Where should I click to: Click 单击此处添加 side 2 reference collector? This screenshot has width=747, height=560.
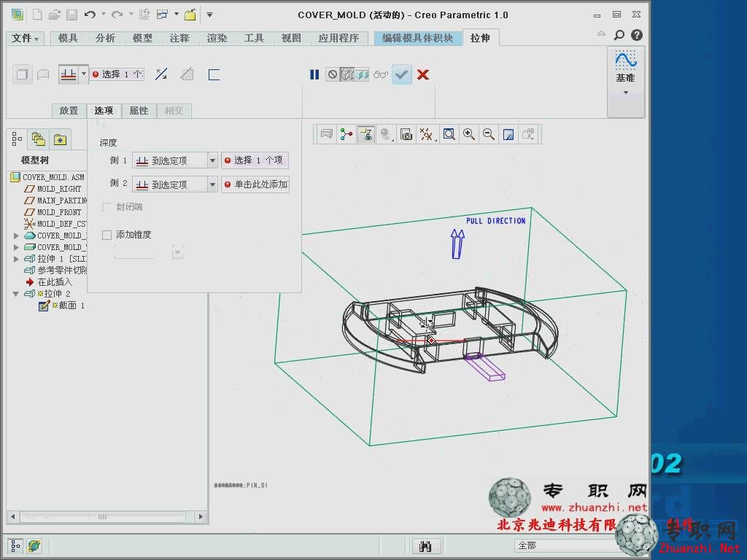[255, 184]
